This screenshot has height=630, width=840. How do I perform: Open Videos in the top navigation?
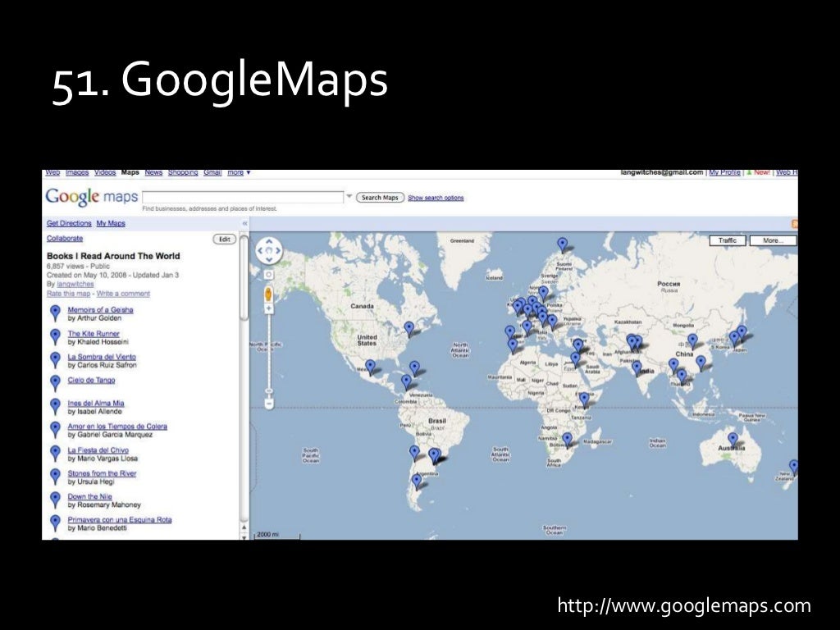[105, 172]
